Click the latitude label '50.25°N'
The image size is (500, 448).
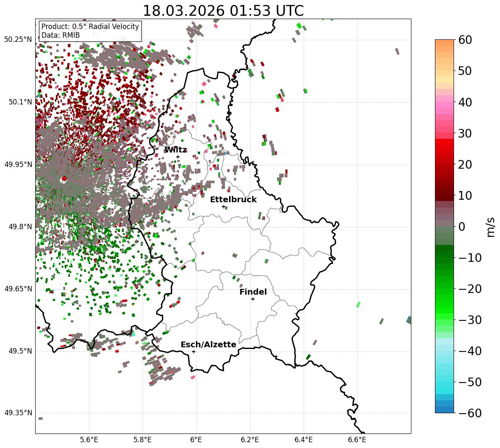tap(18, 40)
